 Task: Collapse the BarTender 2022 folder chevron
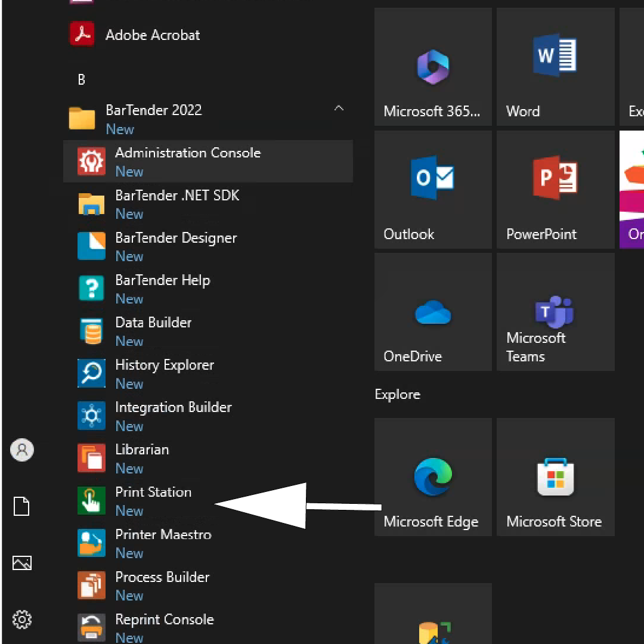339,109
